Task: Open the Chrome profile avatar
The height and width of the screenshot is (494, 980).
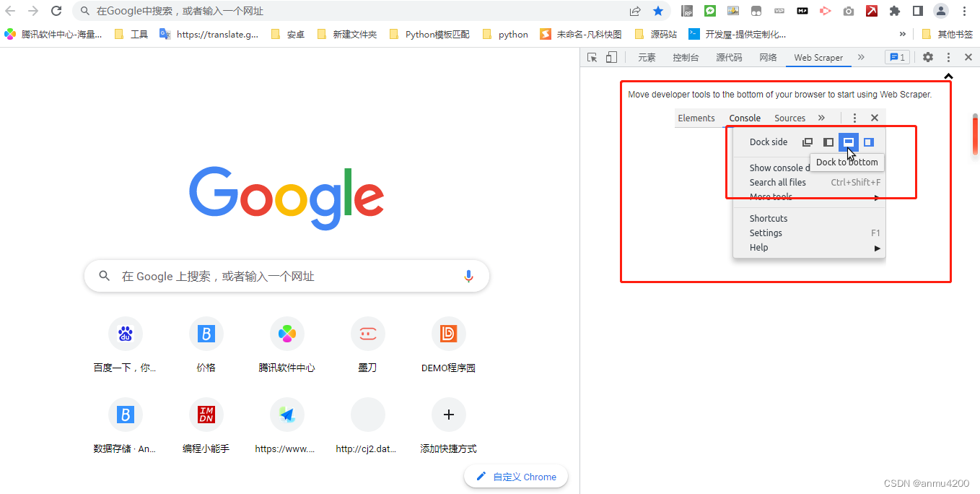Action: tap(941, 11)
